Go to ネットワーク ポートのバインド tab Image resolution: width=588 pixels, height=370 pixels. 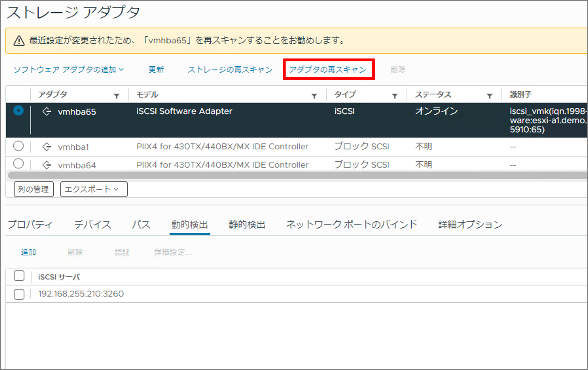coord(352,224)
